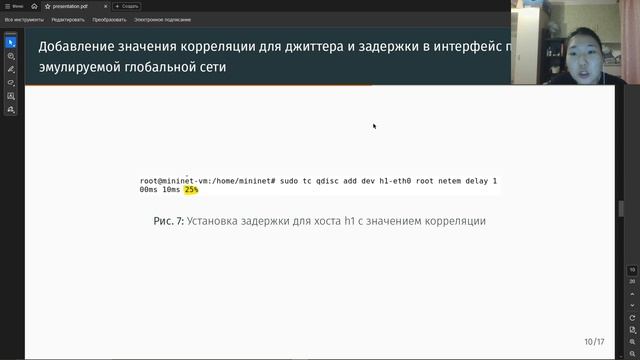The image size is (640, 360).
Task: Click the Создать new tab button
Action: click(127, 6)
